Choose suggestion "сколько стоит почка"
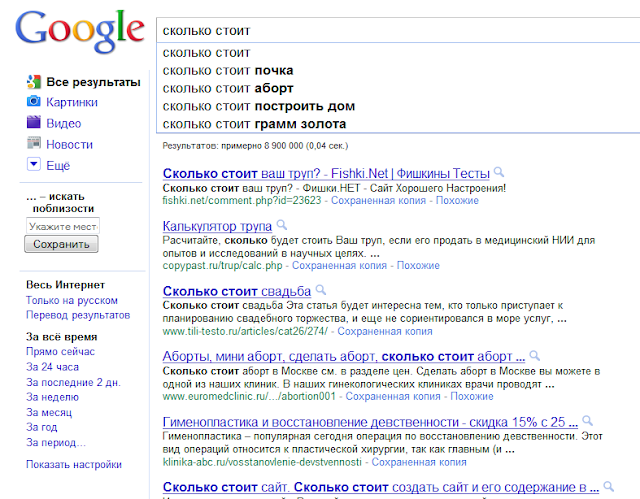 [228, 71]
